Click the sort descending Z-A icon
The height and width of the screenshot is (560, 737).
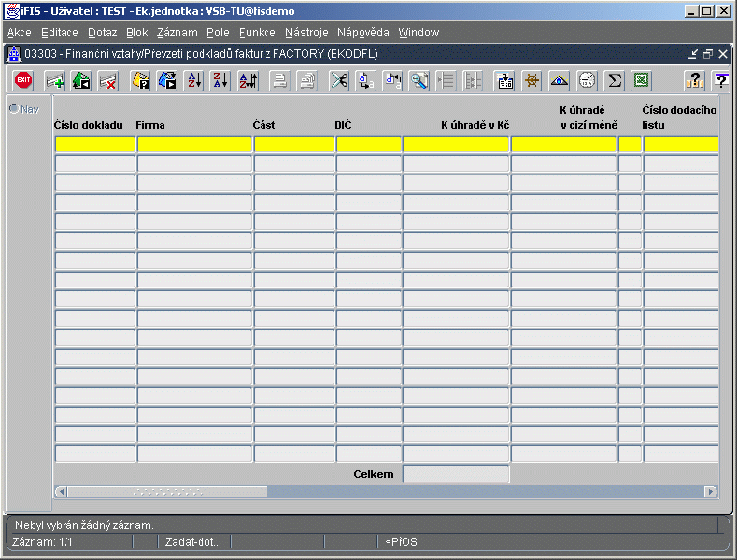point(220,81)
